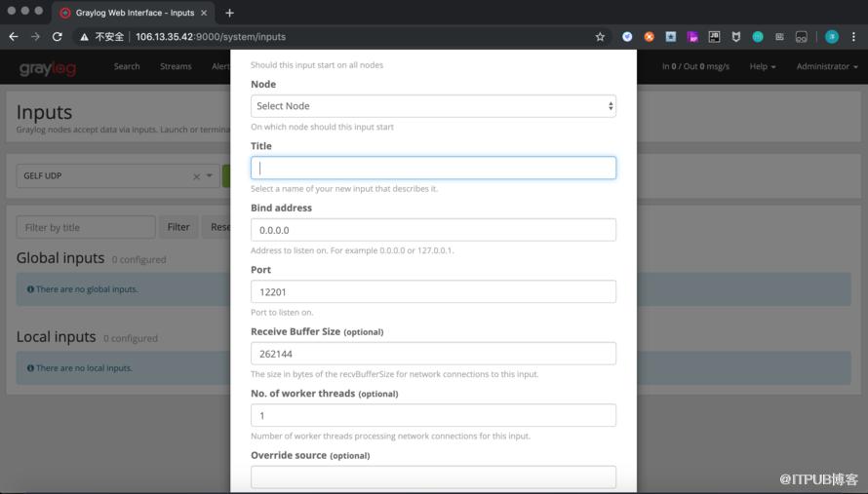The image size is (868, 494).
Task: Click the Filter button
Action: tap(178, 227)
